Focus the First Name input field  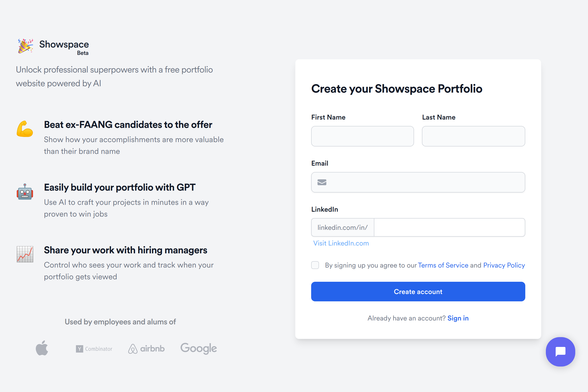pos(362,136)
